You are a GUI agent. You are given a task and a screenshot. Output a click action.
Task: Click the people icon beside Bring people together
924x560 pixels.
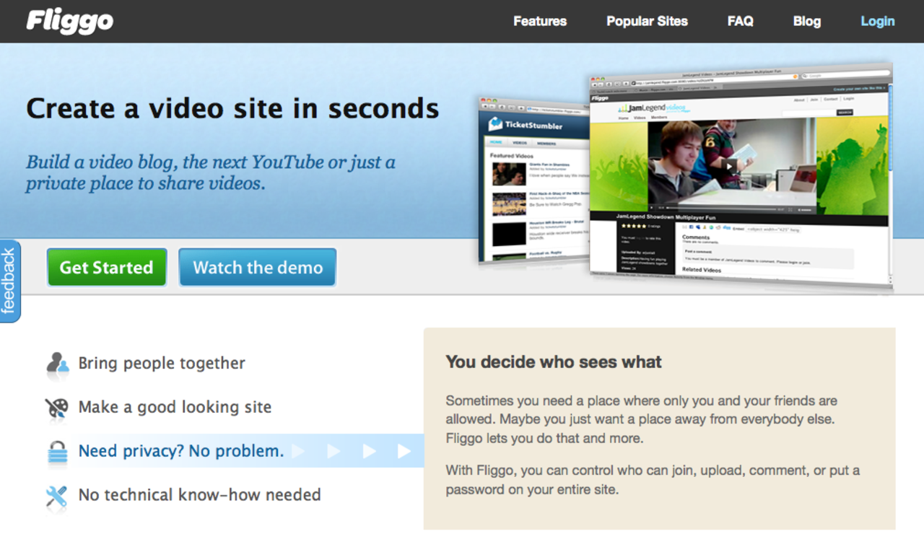tap(57, 364)
